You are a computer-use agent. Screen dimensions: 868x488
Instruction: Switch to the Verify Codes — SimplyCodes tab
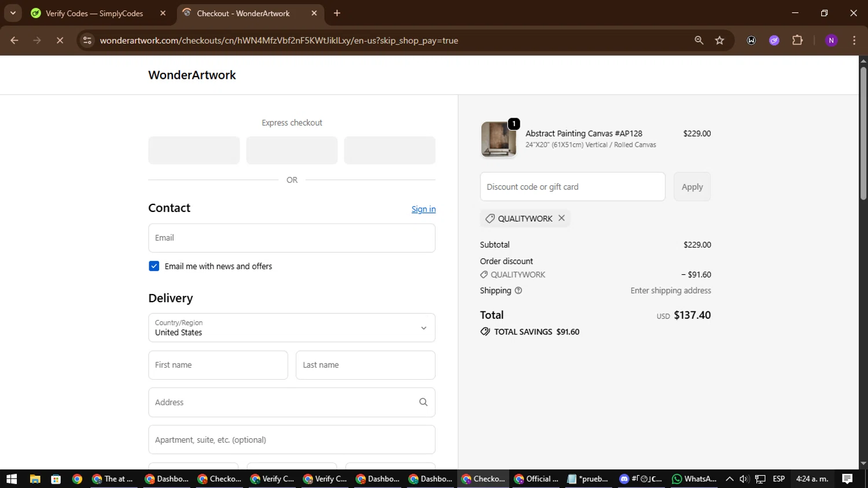pyautogui.click(x=94, y=13)
